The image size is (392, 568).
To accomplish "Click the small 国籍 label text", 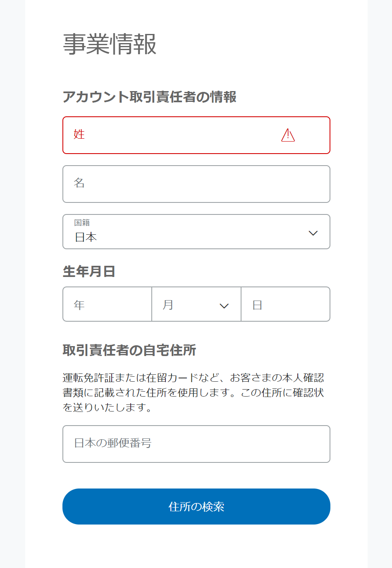I will (x=82, y=223).
